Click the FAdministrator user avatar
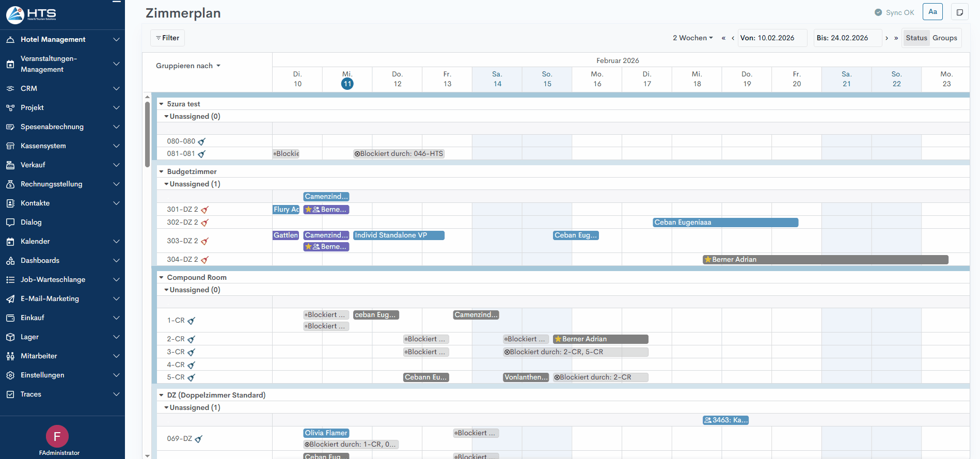Viewport: 980px width, 459px height. 57,436
